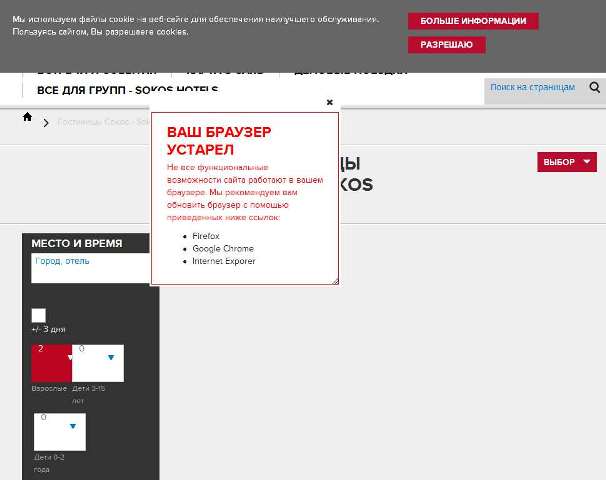Click the home icon in breadcrumb

pos(27,117)
